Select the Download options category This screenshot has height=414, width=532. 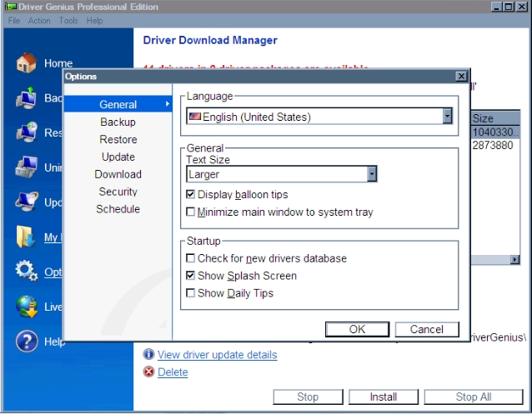118,174
